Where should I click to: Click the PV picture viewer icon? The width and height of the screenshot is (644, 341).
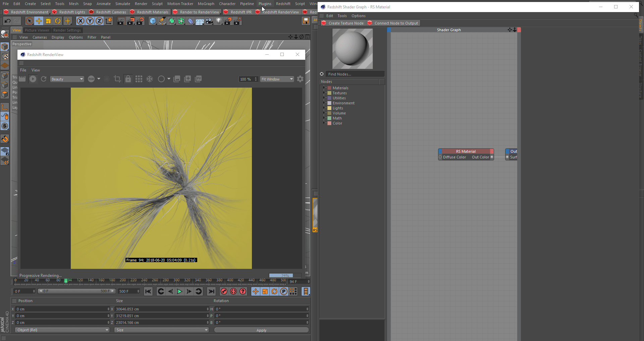click(x=198, y=79)
